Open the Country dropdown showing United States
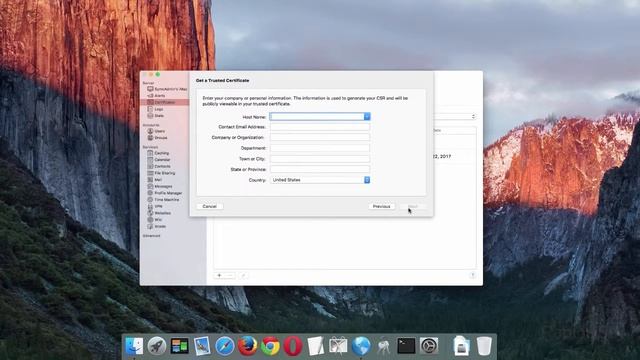The width and height of the screenshot is (640, 360). tap(320, 180)
